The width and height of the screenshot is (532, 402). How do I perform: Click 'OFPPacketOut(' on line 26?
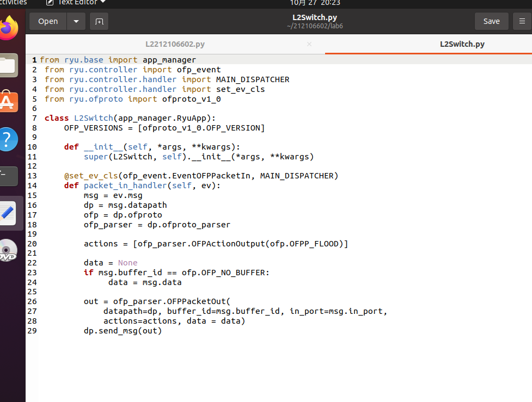point(199,302)
